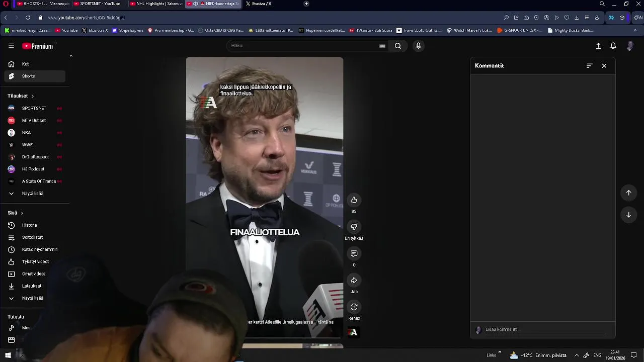Open Pro membership bookmark
The width and height of the screenshot is (644, 362).
click(171, 30)
